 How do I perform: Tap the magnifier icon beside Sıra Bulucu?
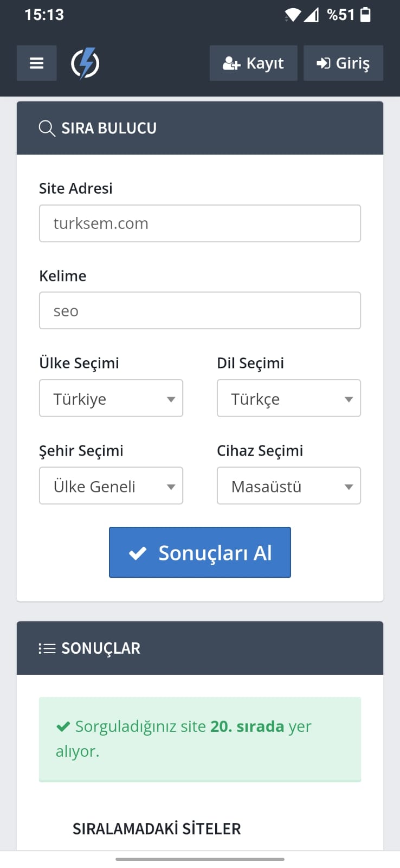click(47, 129)
